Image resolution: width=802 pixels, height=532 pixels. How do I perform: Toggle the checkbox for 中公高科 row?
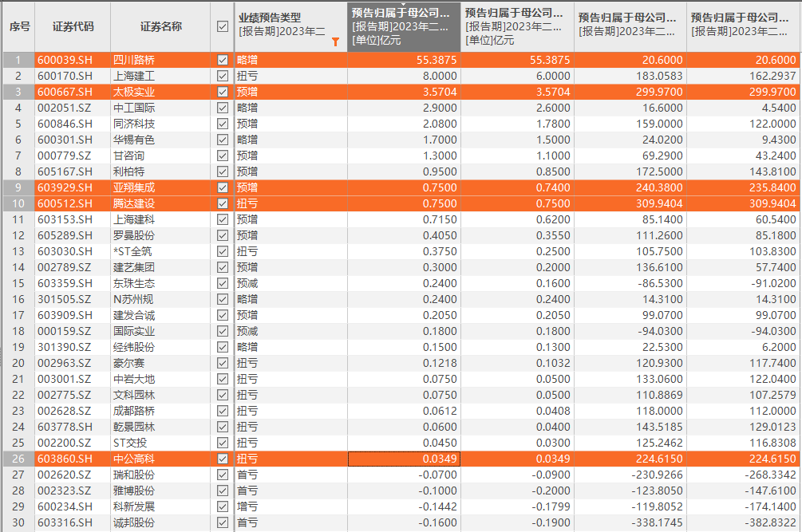pyautogui.click(x=223, y=459)
